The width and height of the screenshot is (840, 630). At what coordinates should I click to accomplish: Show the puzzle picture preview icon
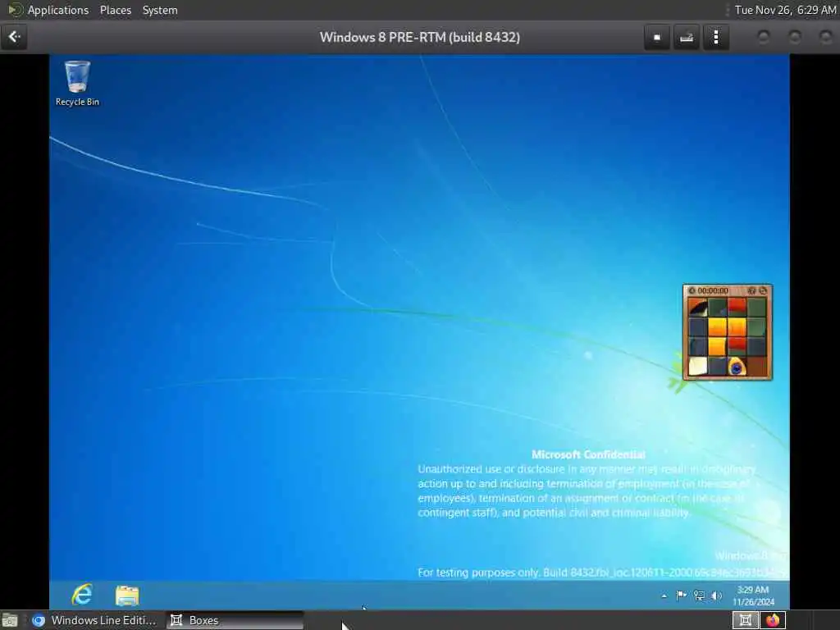[x=751, y=290]
